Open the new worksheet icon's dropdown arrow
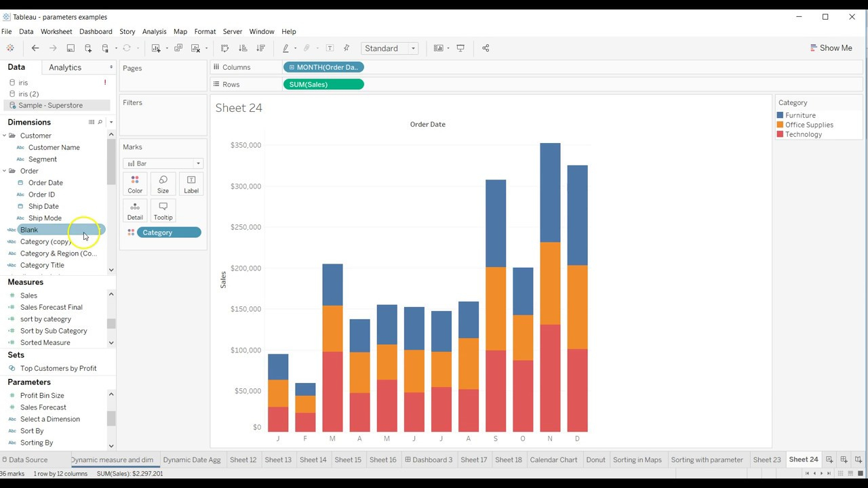This screenshot has height=488, width=868. pyautogui.click(x=167, y=48)
